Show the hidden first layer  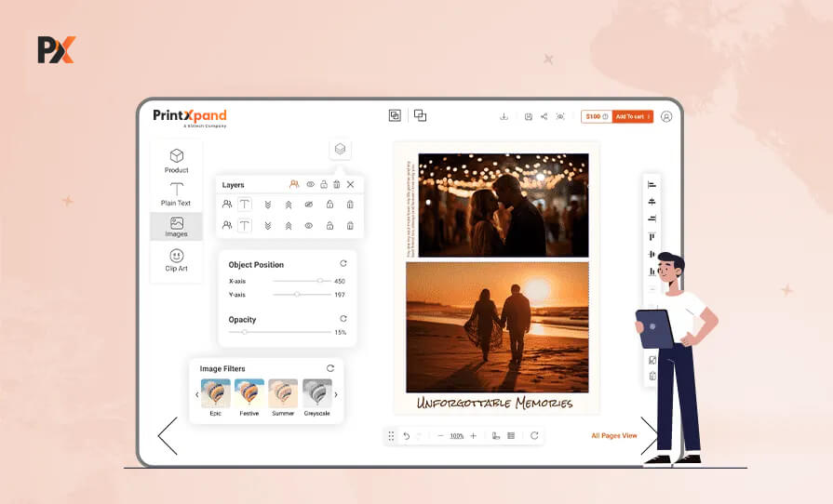click(308, 204)
